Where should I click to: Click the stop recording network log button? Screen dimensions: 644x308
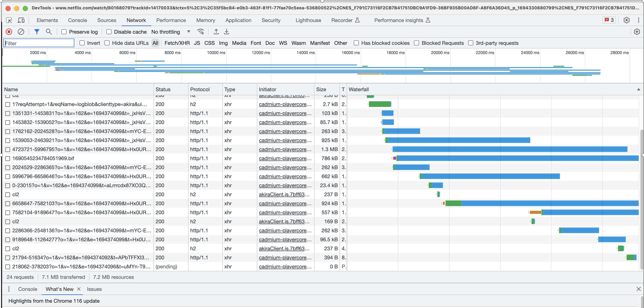tap(9, 32)
